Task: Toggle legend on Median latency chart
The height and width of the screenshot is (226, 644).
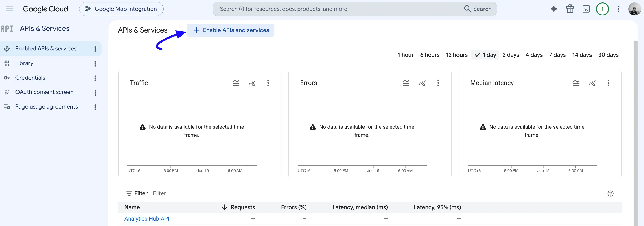Action: [576, 83]
